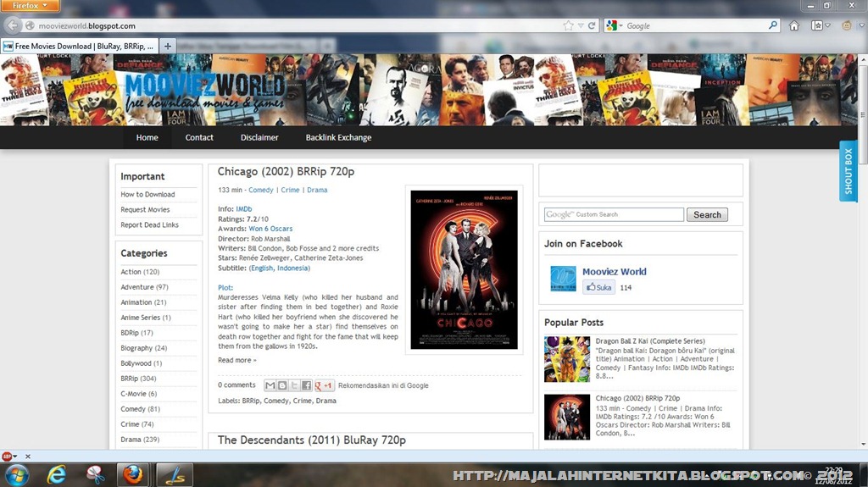Screen dimensions: 868x487
Task: Open the Adventure (97) category
Action: pyautogui.click(x=144, y=286)
